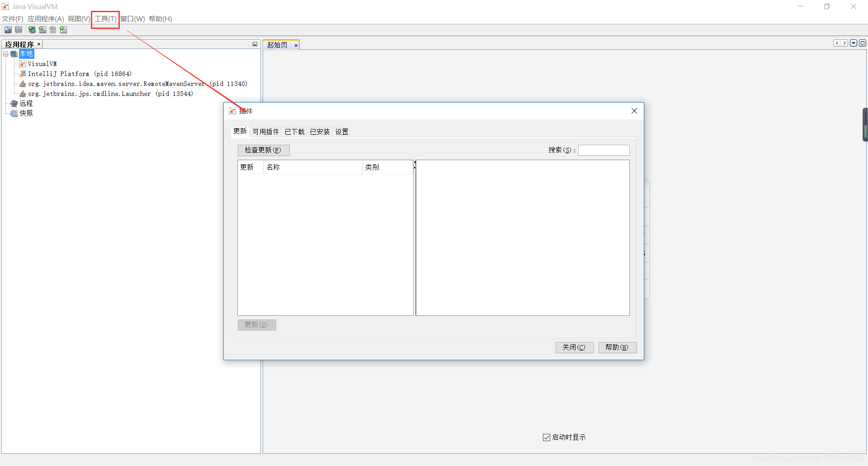Collapse the 本地 tree node

6,54
